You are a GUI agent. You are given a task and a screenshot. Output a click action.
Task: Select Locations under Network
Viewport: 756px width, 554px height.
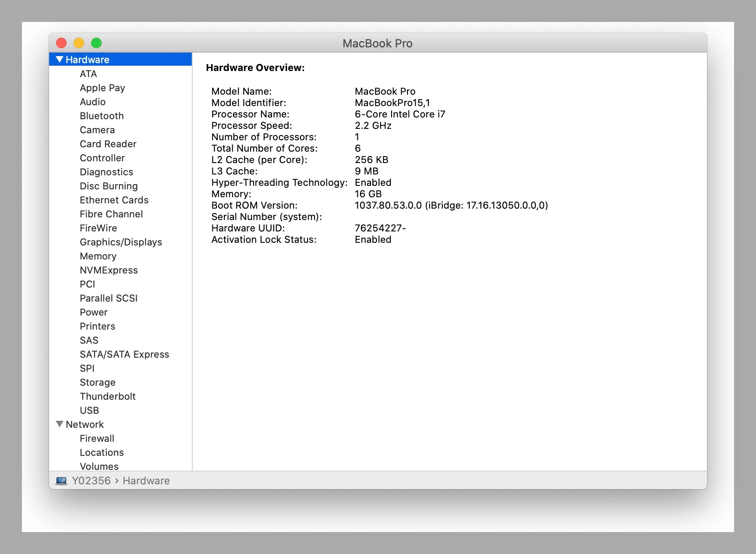(102, 452)
